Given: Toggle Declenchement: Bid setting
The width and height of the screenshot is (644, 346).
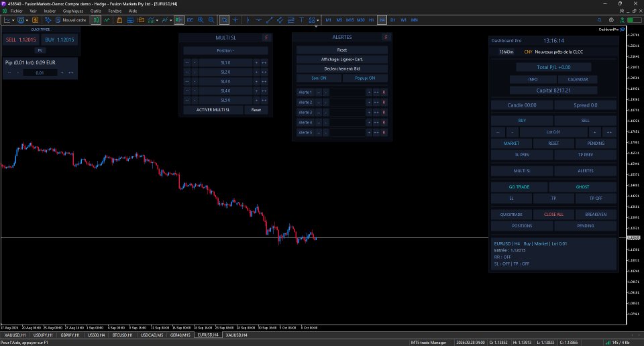Looking at the screenshot, I should [341, 68].
